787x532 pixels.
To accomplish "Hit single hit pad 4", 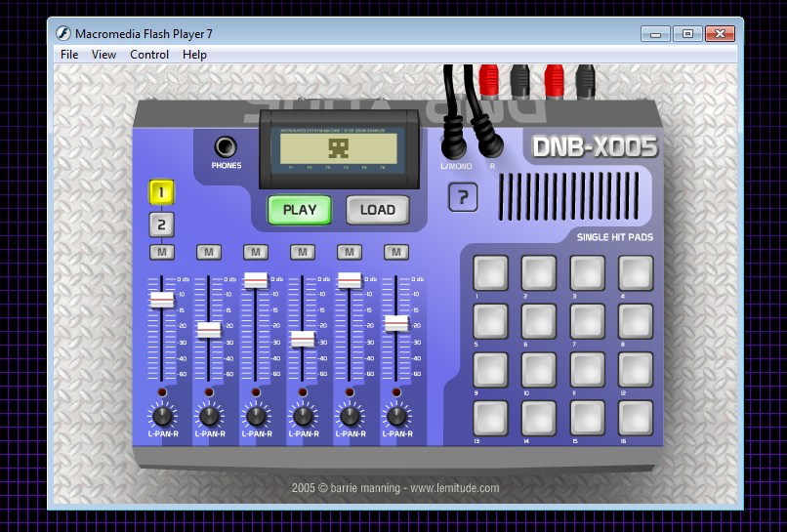I will pyautogui.click(x=636, y=272).
